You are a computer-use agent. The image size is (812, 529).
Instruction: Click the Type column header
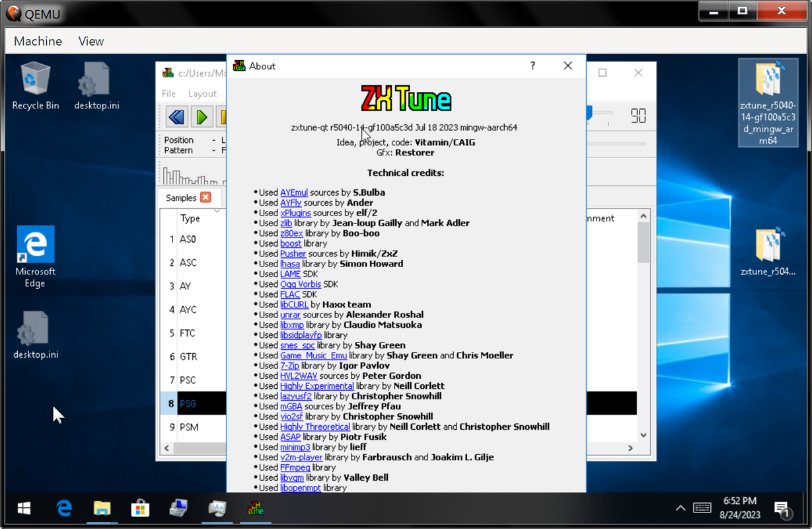pyautogui.click(x=190, y=218)
